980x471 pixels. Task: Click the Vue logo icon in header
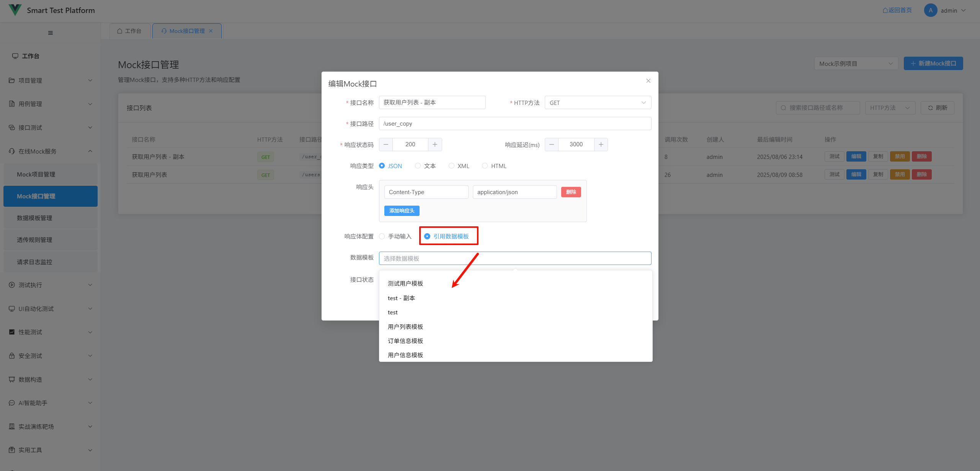click(x=15, y=10)
